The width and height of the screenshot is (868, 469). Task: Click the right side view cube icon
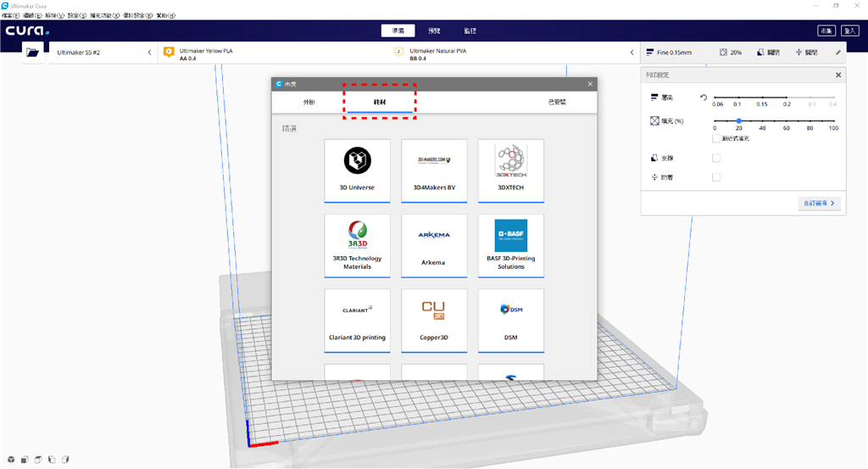click(65, 460)
